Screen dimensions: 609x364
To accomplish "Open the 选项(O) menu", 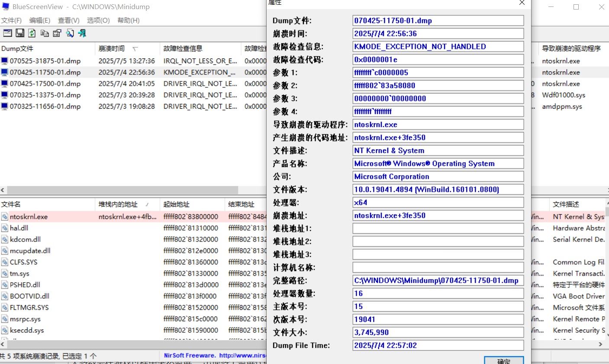I will click(98, 20).
